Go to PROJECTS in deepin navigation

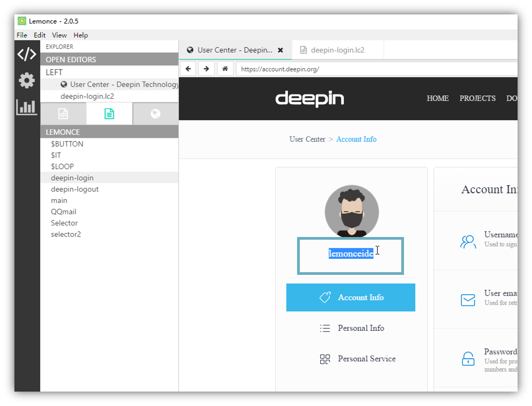point(477,98)
